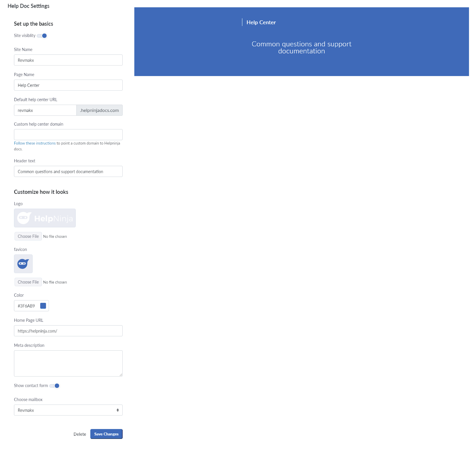
Task: Click the Set up the basics heading
Action: pyautogui.click(x=34, y=24)
